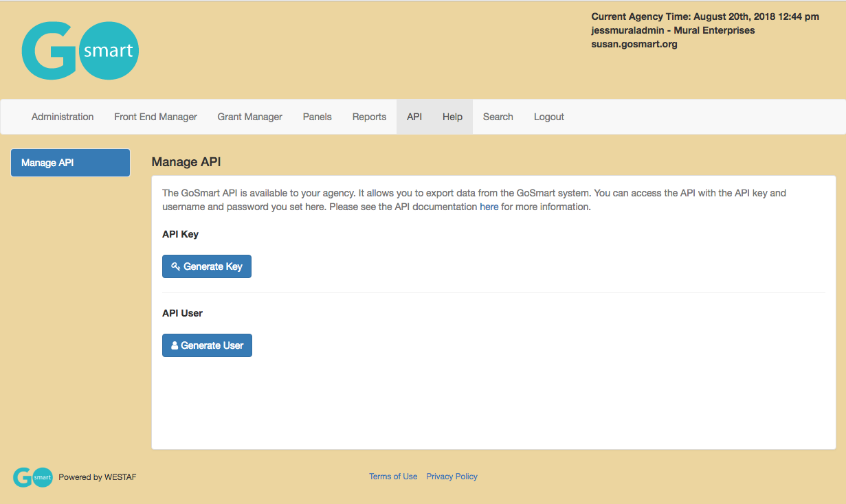Open the API documentation 'here' link
This screenshot has width=846, height=504.
(x=489, y=207)
